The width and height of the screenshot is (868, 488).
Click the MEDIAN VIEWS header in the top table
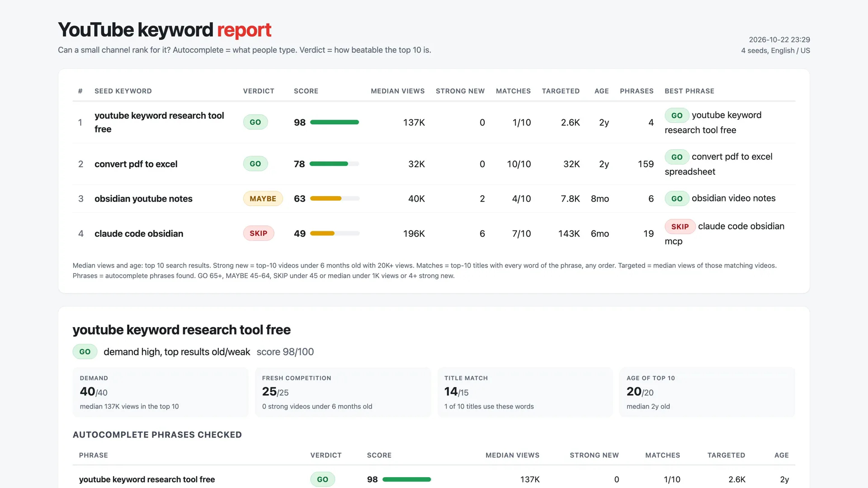pos(397,91)
